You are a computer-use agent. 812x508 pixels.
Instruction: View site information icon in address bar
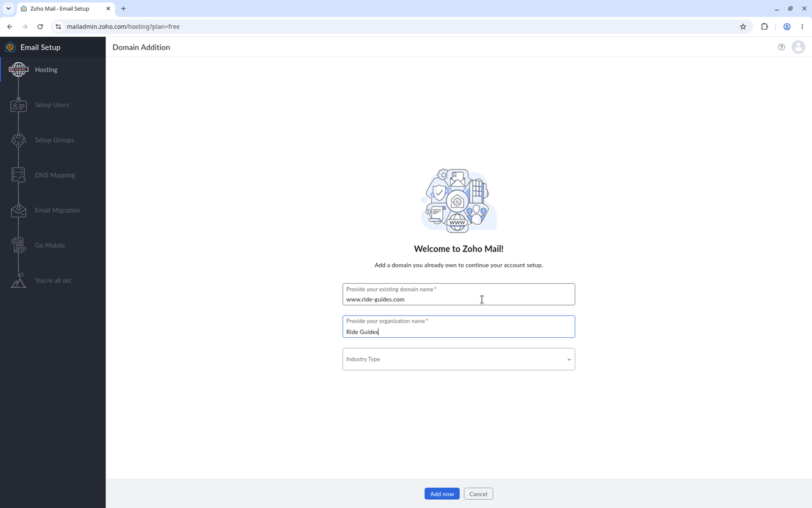(x=58, y=27)
